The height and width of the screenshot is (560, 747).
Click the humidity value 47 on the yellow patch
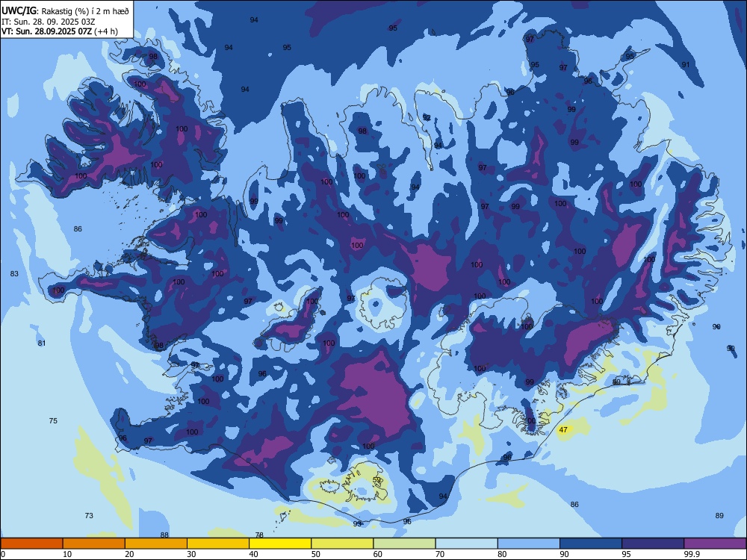(x=563, y=429)
